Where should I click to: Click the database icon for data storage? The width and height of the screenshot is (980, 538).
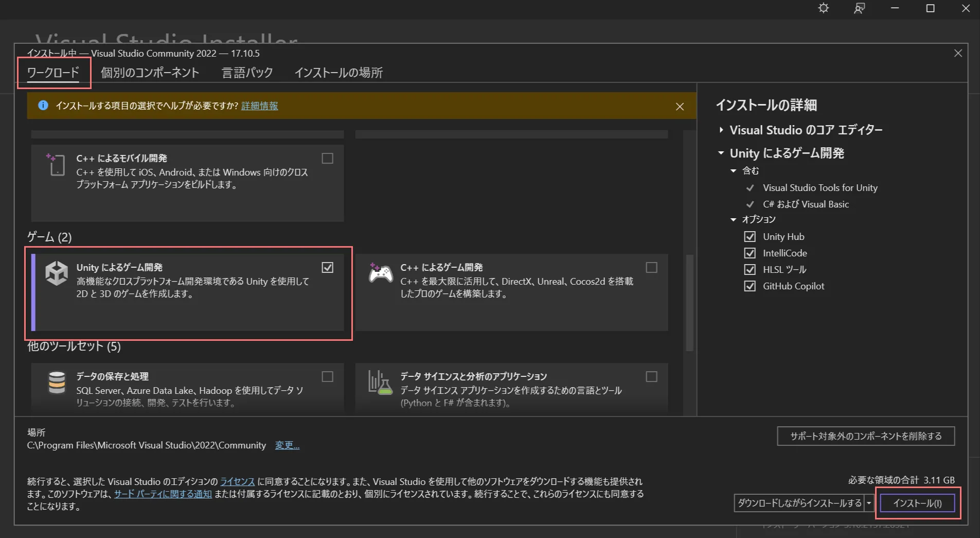[x=57, y=383]
